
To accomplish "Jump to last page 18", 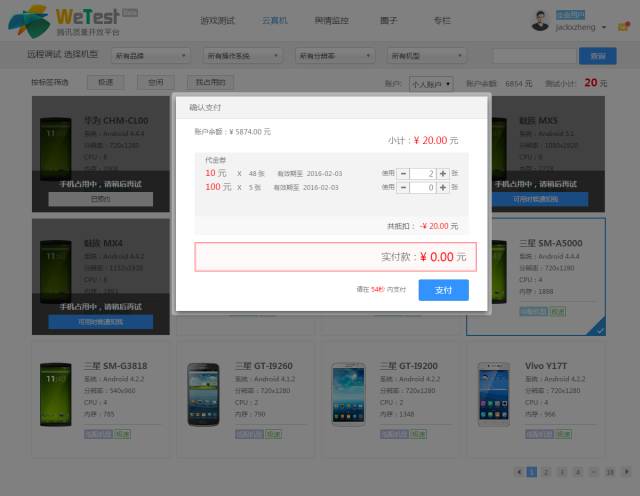I will pyautogui.click(x=610, y=472).
